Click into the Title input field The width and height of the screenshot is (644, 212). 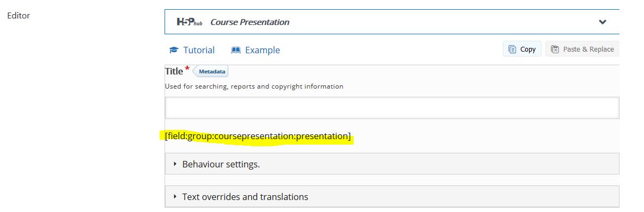[392, 108]
